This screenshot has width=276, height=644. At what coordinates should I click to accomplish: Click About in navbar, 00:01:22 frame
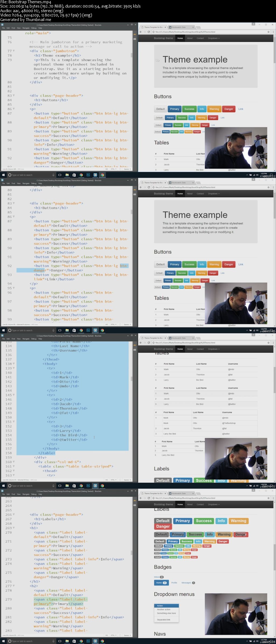coord(190,38)
